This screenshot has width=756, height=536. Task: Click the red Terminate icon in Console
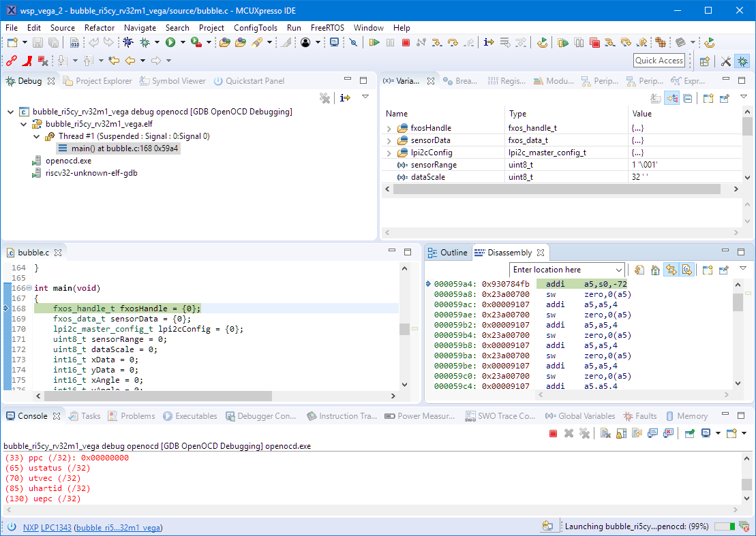(x=554, y=433)
